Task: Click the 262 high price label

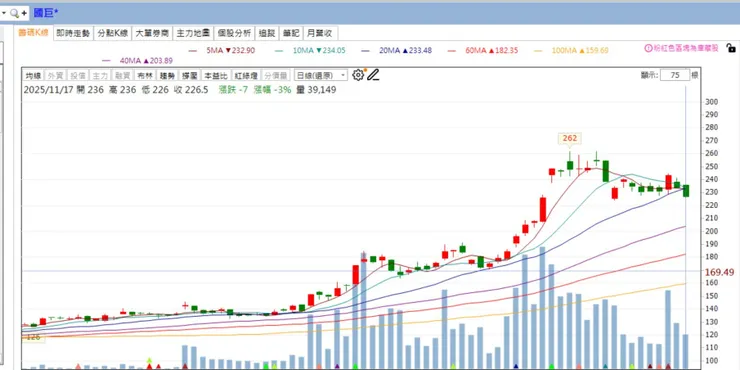Action: coord(570,138)
